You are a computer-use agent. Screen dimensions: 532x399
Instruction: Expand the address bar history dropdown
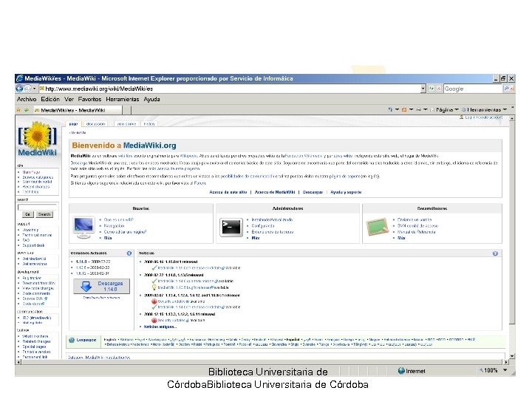point(423,89)
